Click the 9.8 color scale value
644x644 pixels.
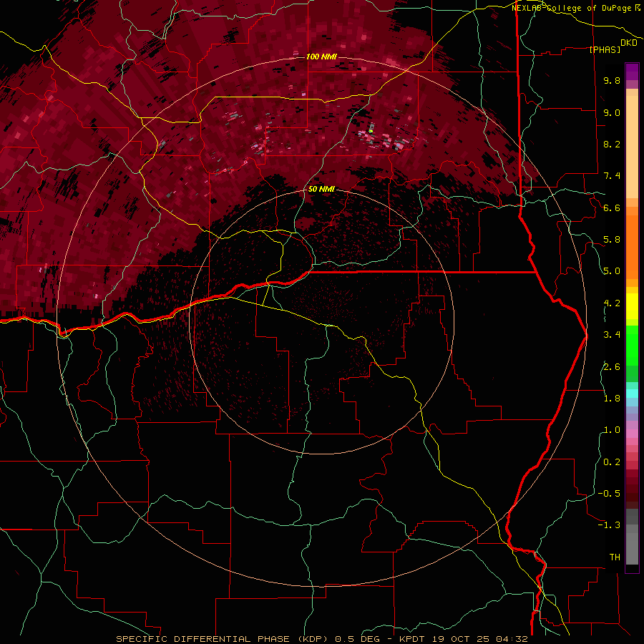[x=612, y=80]
